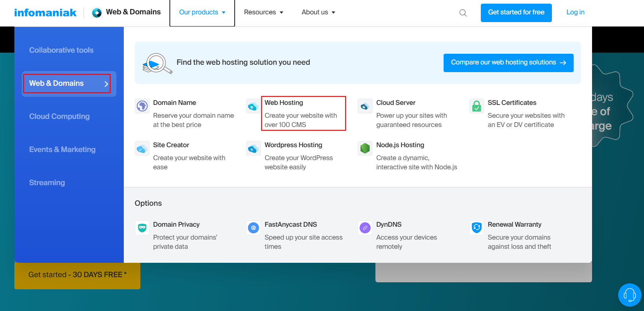Click Compare our web hosting solutions button
644x311 pixels.
click(x=508, y=63)
